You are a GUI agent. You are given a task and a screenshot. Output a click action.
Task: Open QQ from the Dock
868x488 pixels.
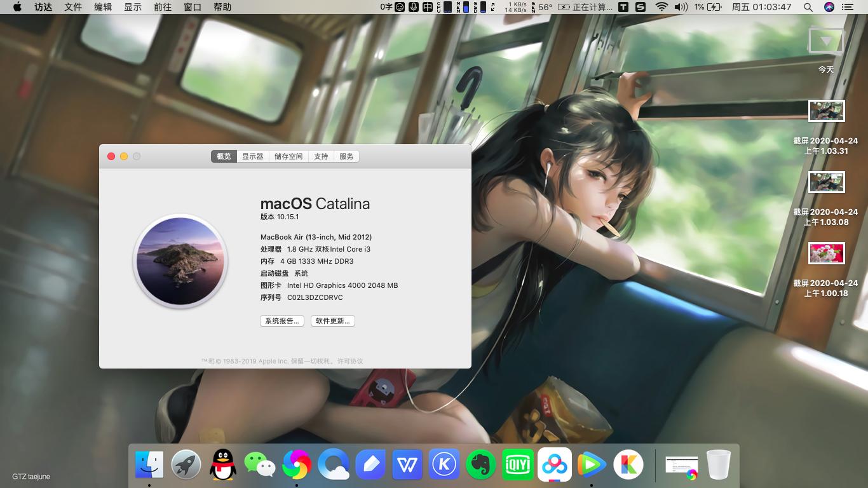223,464
